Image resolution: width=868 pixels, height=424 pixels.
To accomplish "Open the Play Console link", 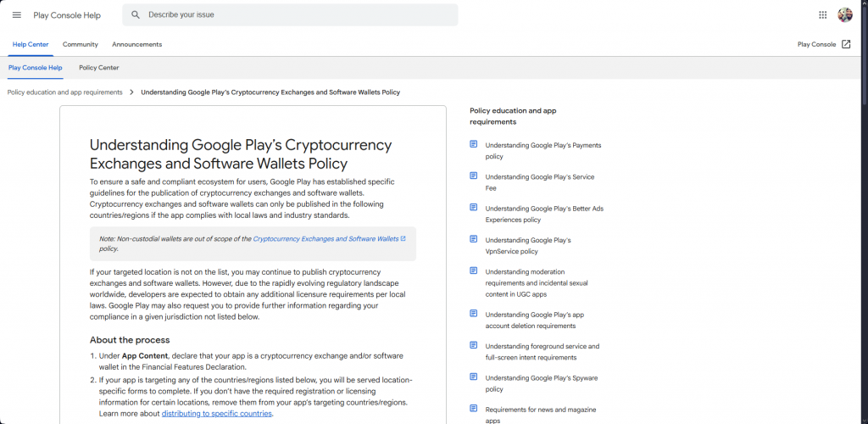I will click(x=816, y=44).
